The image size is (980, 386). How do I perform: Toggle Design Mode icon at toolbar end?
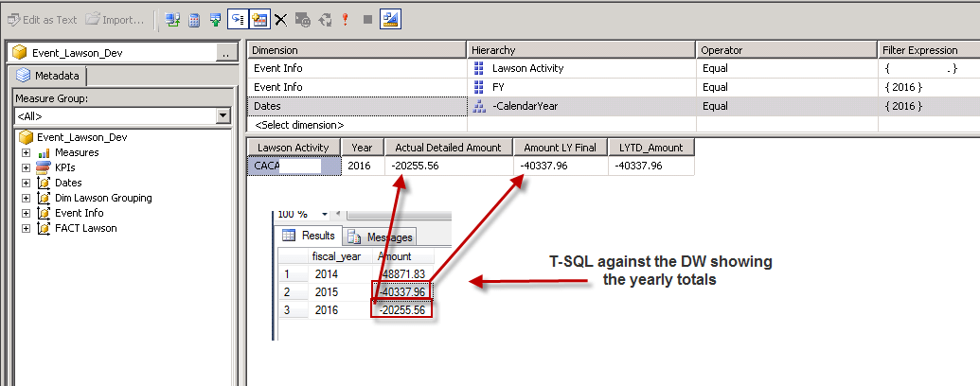point(389,19)
